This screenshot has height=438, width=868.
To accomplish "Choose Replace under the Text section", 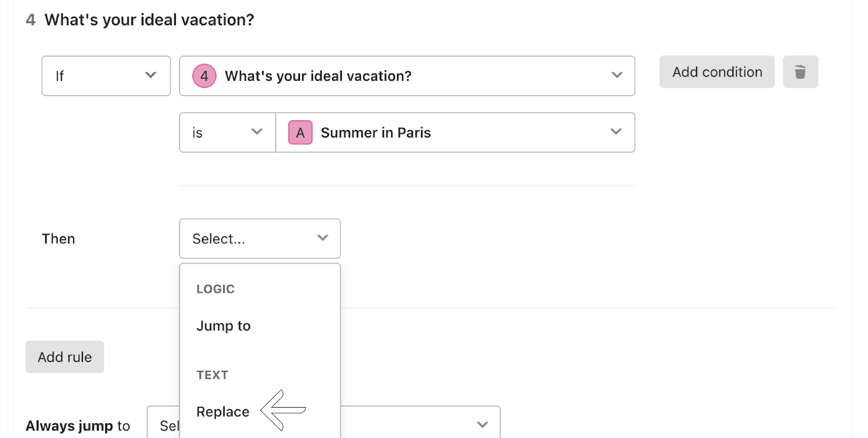I will [223, 412].
